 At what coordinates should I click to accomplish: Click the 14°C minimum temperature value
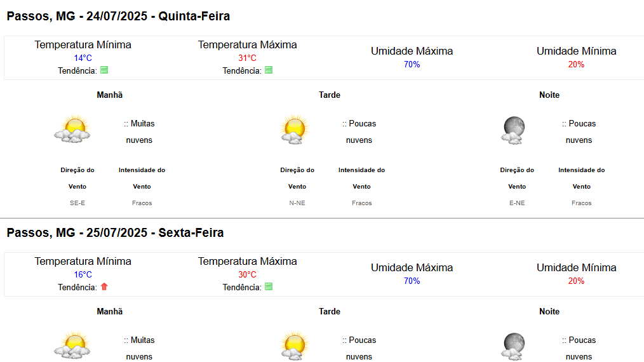pyautogui.click(x=83, y=58)
